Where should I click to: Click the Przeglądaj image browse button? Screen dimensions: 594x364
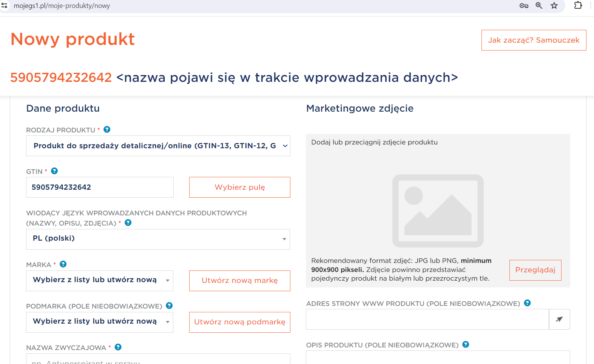click(x=535, y=270)
